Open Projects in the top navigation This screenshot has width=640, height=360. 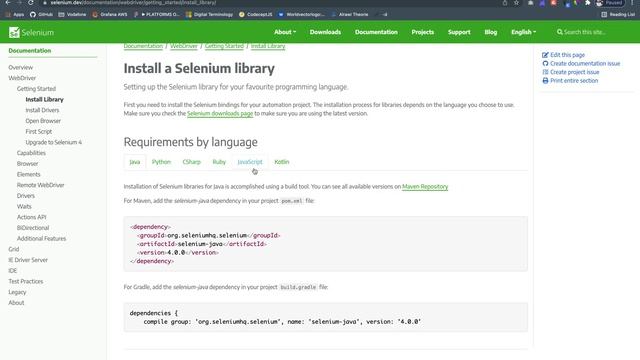[x=422, y=32]
